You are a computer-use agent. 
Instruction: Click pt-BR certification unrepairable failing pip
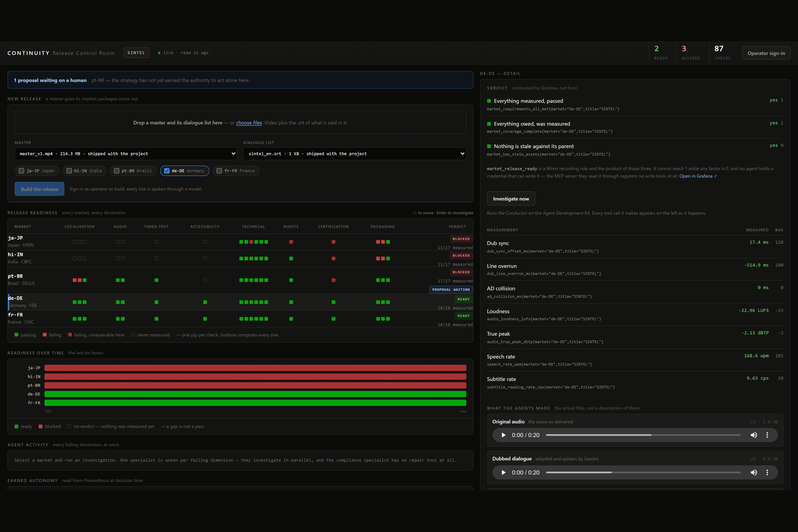click(333, 280)
